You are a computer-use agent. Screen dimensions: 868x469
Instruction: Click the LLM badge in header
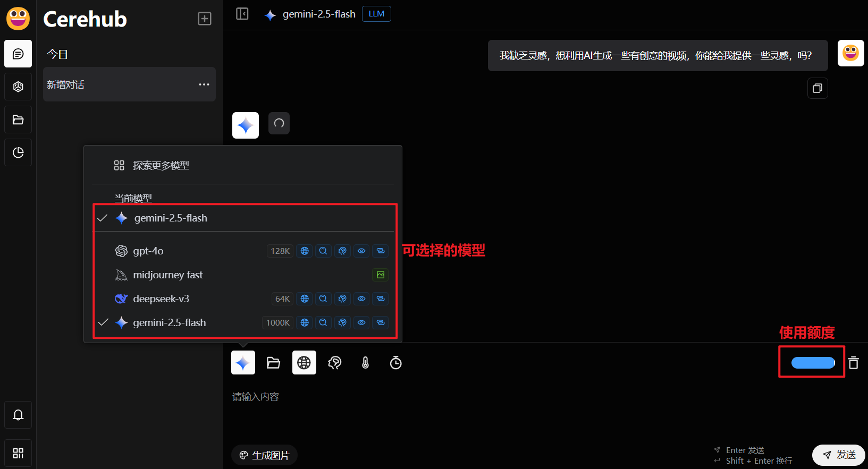point(376,14)
